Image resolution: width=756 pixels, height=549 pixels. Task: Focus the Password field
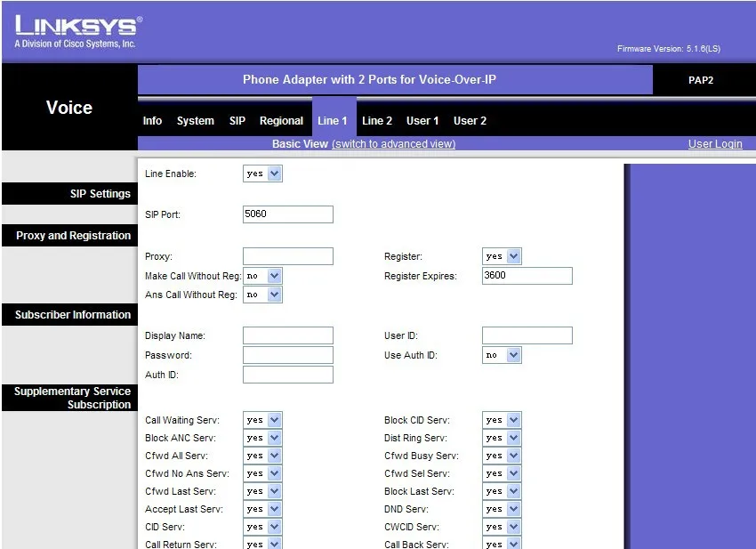(288, 355)
